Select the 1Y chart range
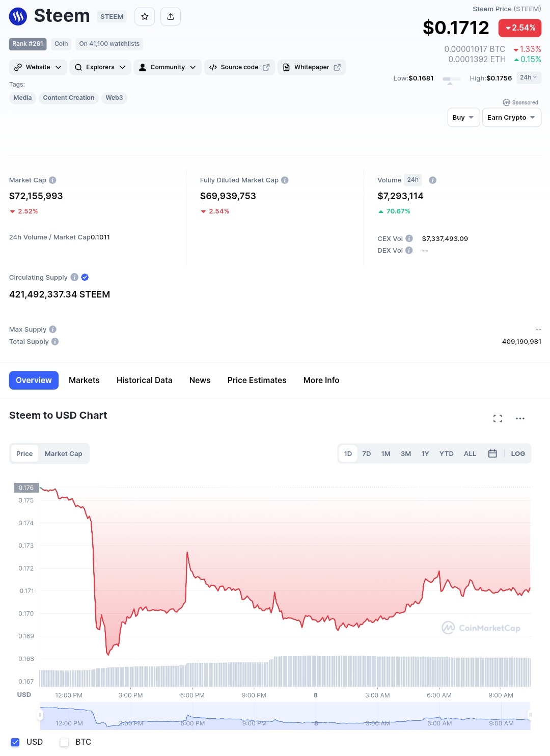This screenshot has height=756, width=550. (425, 454)
